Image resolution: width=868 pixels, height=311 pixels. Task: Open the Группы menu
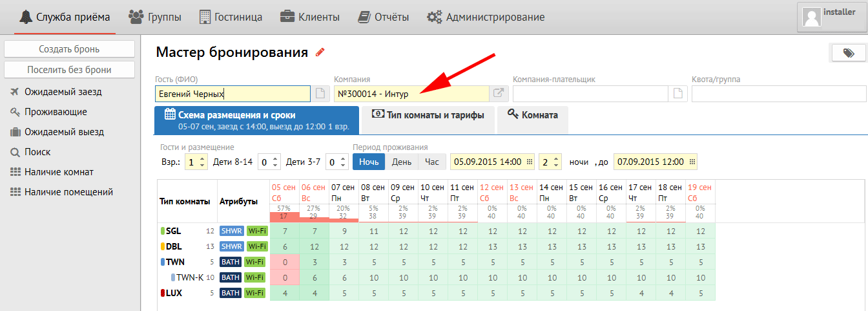coord(155,17)
